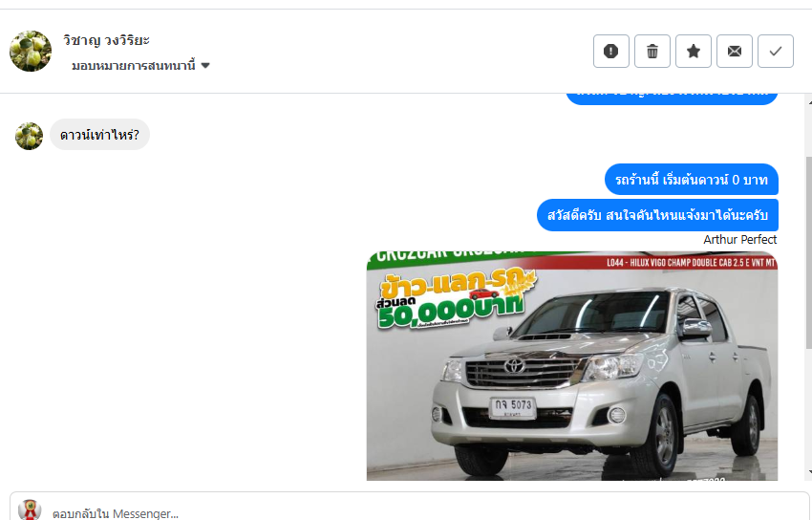Star this conversation for follow up
Screen dimensions: 812x520
click(694, 52)
